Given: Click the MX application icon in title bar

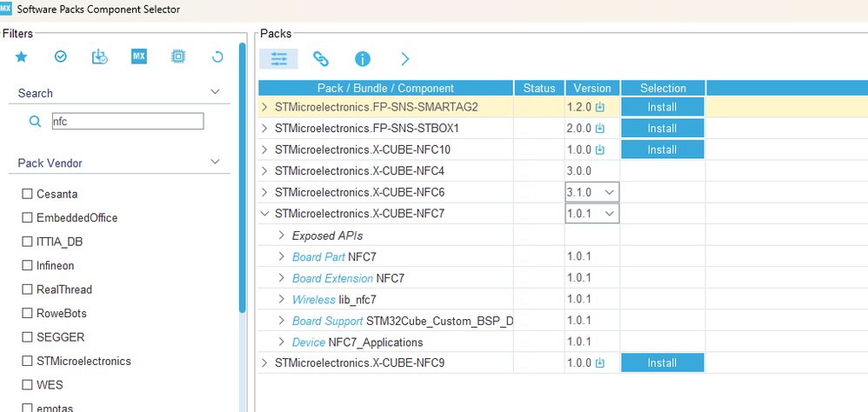Looking at the screenshot, I should coord(5,10).
